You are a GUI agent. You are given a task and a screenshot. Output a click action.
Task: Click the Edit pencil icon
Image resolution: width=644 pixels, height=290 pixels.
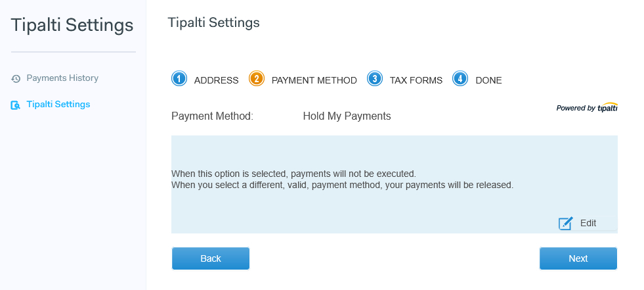tap(565, 224)
